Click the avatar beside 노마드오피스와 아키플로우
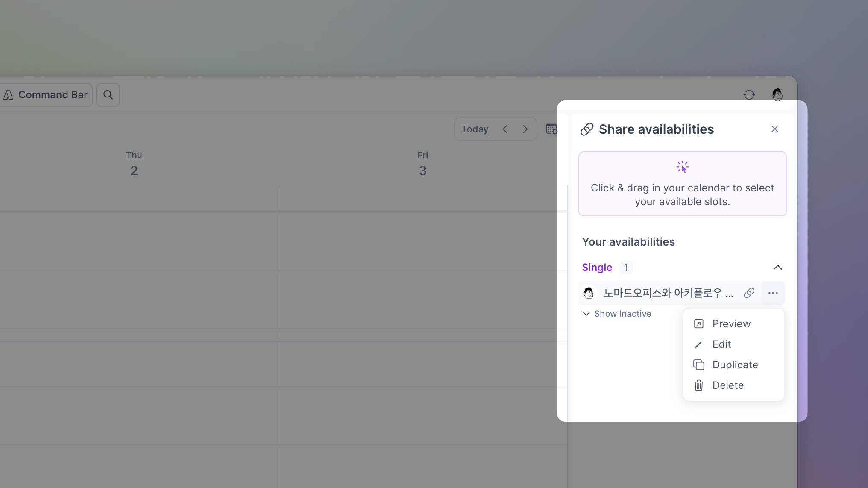 (589, 293)
